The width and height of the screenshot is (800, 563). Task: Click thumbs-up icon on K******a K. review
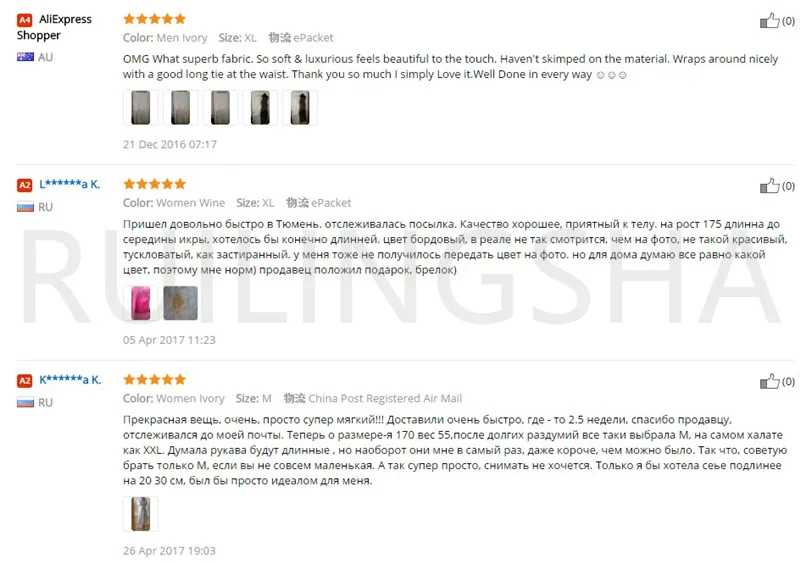click(x=769, y=381)
